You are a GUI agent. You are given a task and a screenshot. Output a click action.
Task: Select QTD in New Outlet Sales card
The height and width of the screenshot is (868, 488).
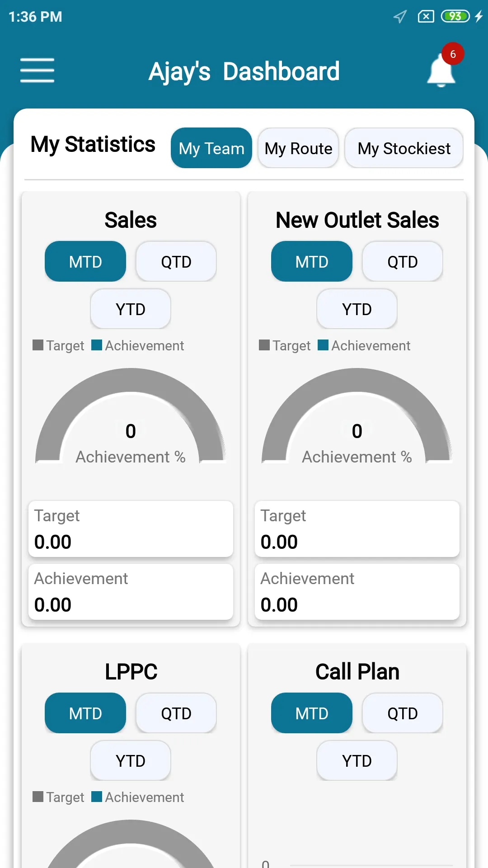coord(403,261)
